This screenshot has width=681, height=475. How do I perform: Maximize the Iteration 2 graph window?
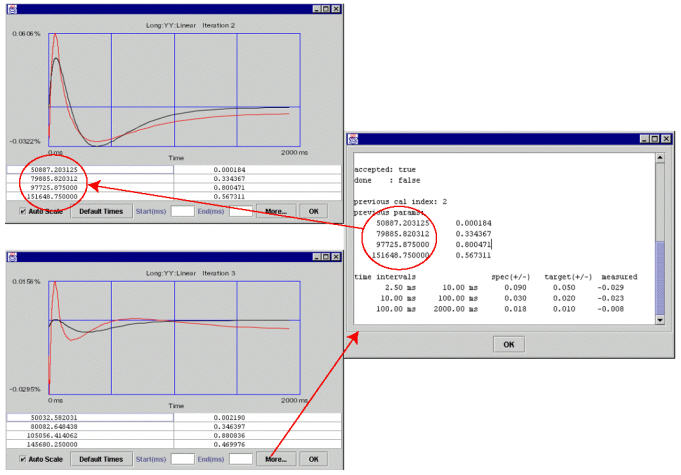point(325,8)
